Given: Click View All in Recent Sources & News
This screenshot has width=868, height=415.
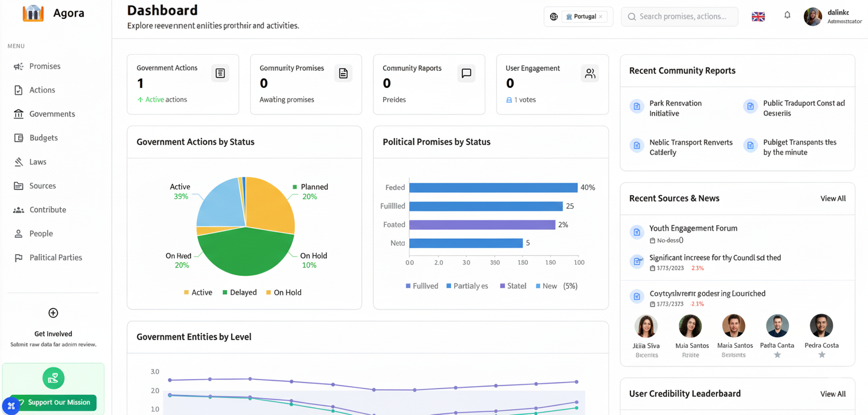Looking at the screenshot, I should pos(833,199).
